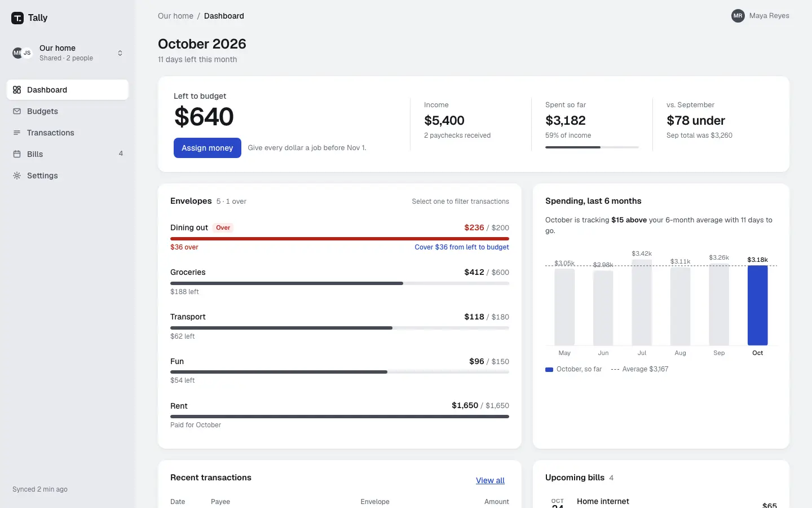Viewport: 812px width, 508px height.
Task: Click the Tally logo icon
Action: pyautogui.click(x=17, y=18)
